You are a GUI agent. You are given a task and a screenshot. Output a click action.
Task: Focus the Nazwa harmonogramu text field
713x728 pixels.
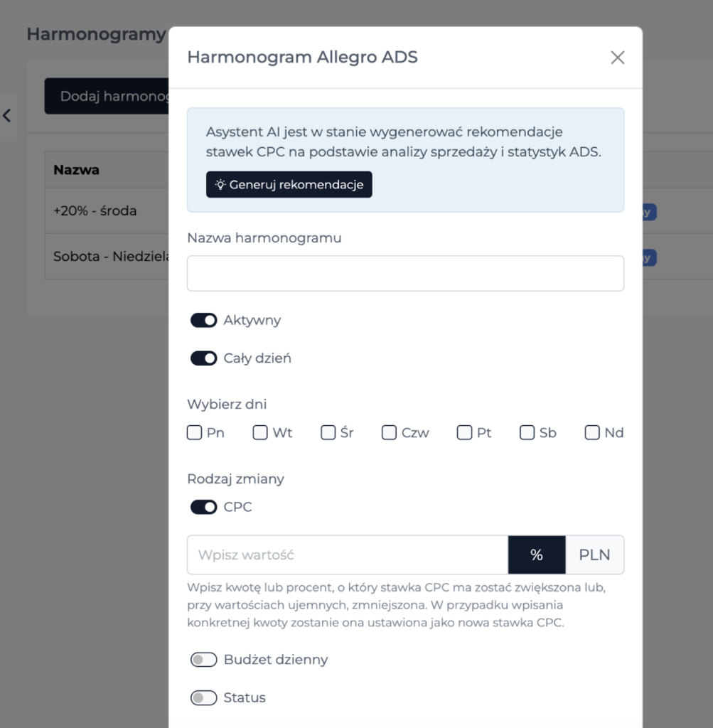(x=406, y=274)
